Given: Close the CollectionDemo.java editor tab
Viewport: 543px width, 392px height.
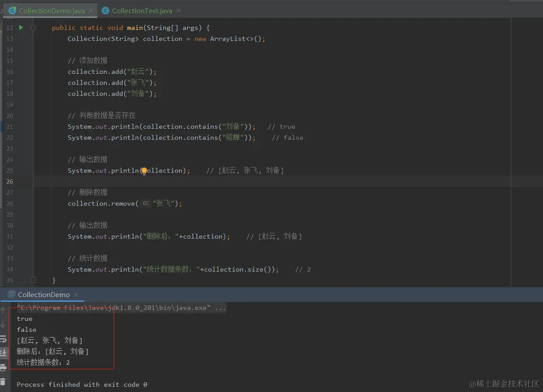Looking at the screenshot, I should 91,11.
